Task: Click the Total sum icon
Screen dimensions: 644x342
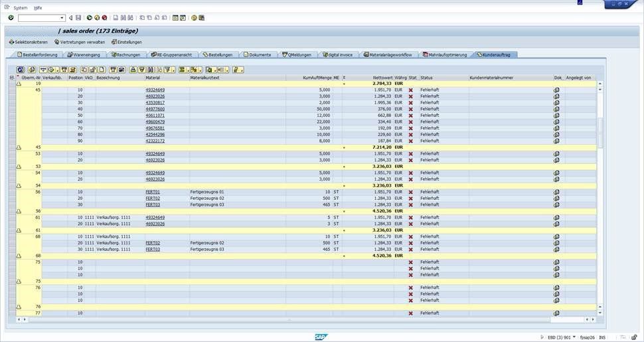Action: point(181,70)
